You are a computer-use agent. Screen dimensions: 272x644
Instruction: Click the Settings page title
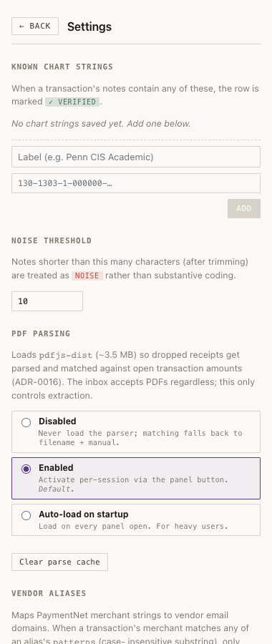click(89, 26)
